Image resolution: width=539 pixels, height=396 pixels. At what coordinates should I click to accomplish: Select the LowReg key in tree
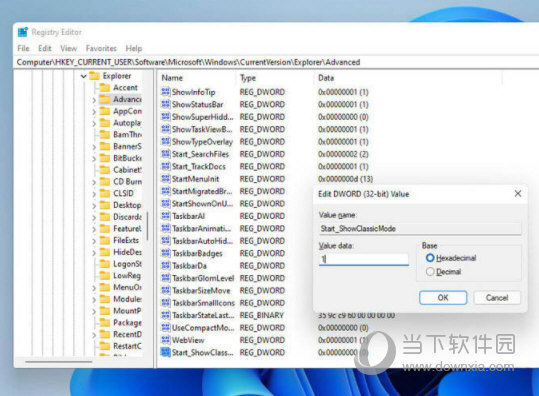click(x=127, y=275)
